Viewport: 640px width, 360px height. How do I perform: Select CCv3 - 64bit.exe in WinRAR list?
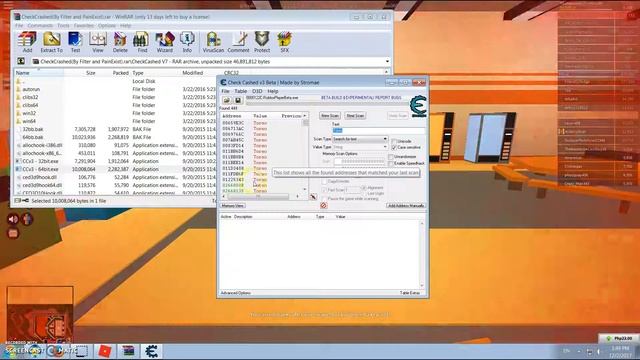[40, 169]
